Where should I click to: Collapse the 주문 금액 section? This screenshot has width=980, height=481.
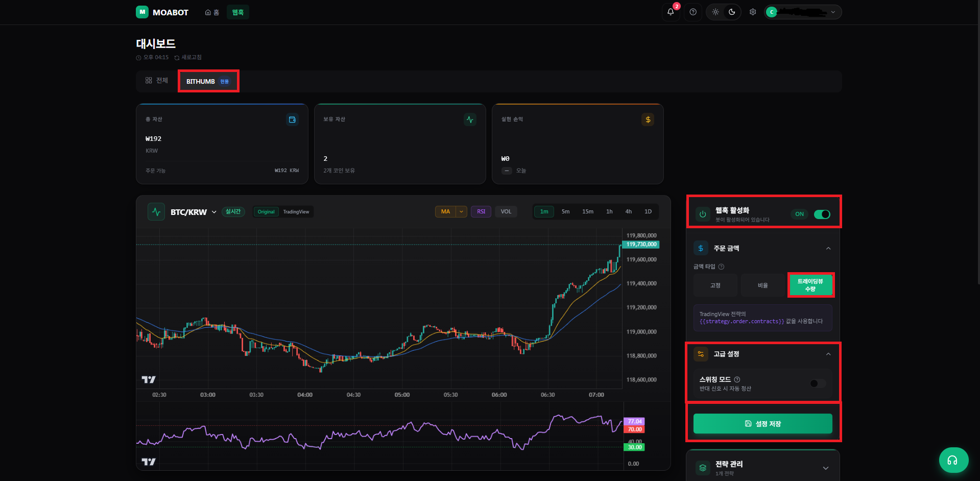828,248
